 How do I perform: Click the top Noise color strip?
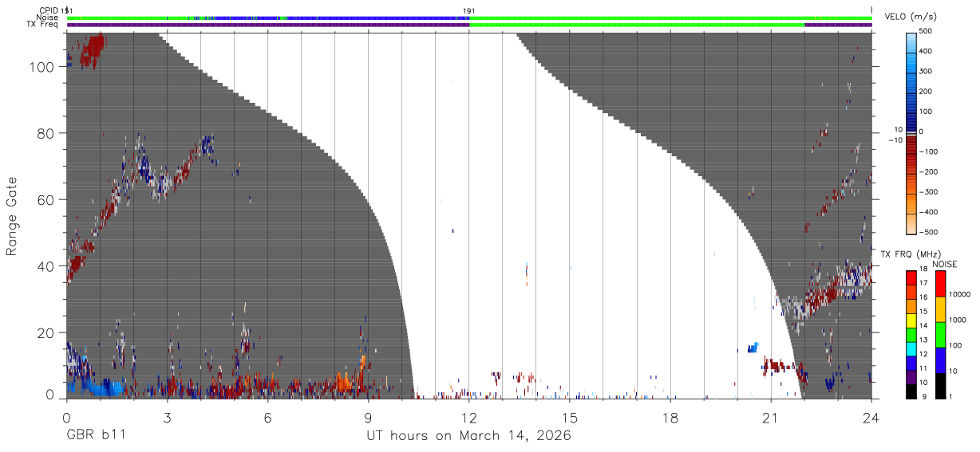(x=469, y=18)
